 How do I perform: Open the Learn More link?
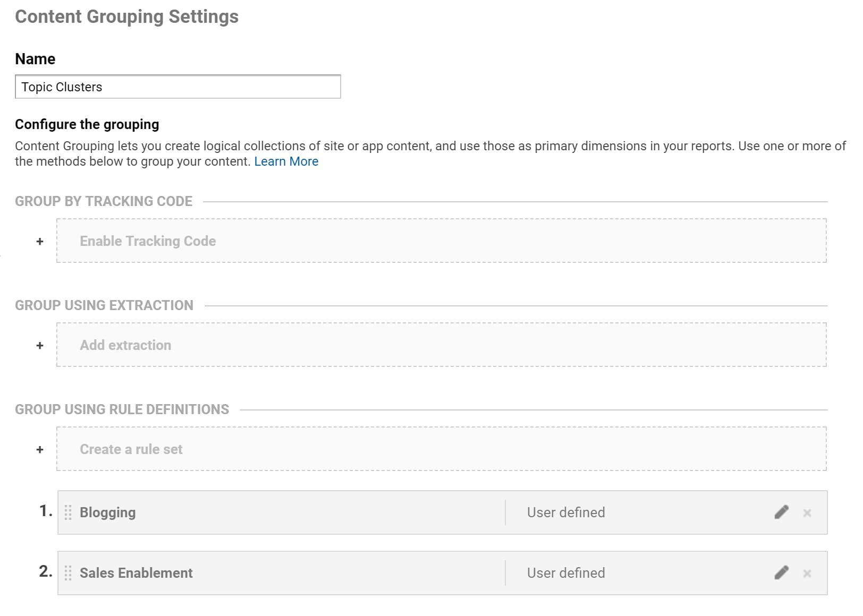pyautogui.click(x=286, y=161)
